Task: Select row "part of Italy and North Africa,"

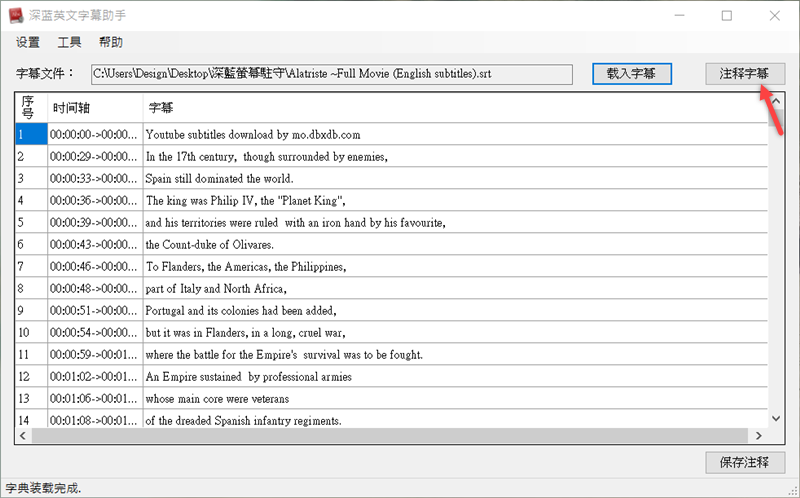Action: (x=391, y=288)
